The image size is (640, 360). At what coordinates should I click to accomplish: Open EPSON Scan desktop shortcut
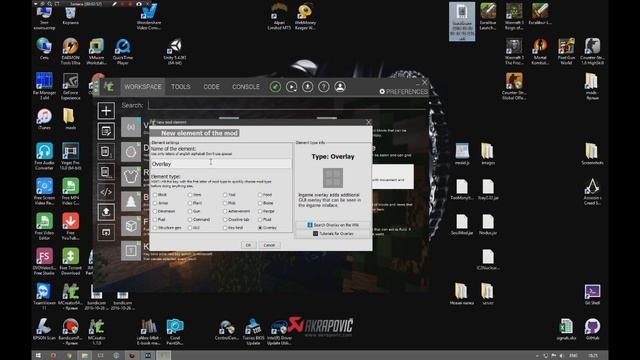pyautogui.click(x=44, y=329)
